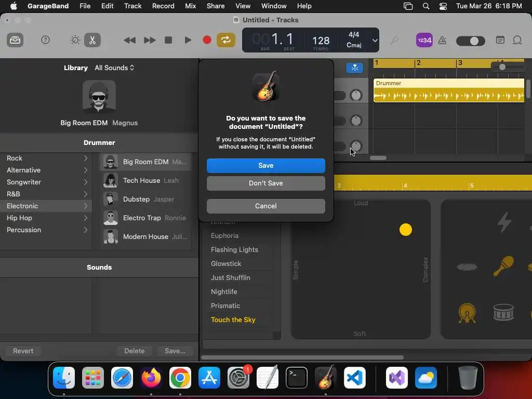The height and width of the screenshot is (399, 532).
Task: Click the Cmaj key signature
Action: 354,45
